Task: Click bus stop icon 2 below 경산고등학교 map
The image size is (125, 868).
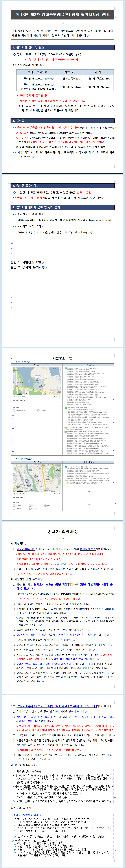Action: coord(38,410)
